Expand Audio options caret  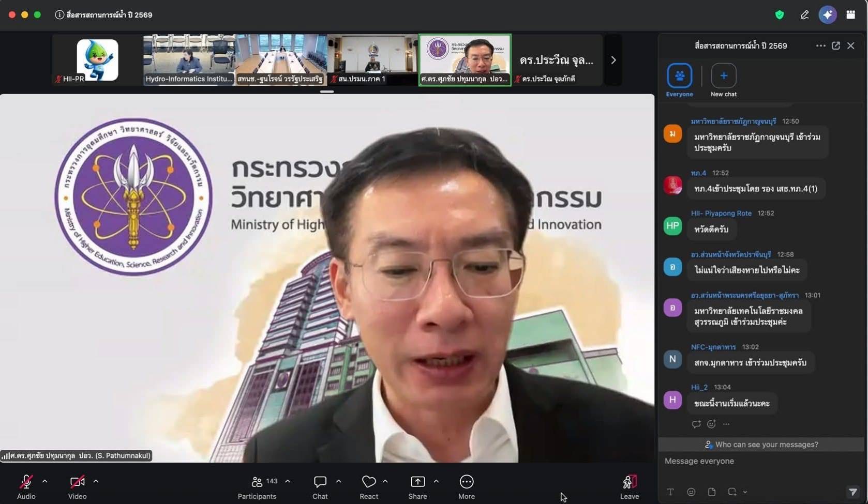[44, 481]
